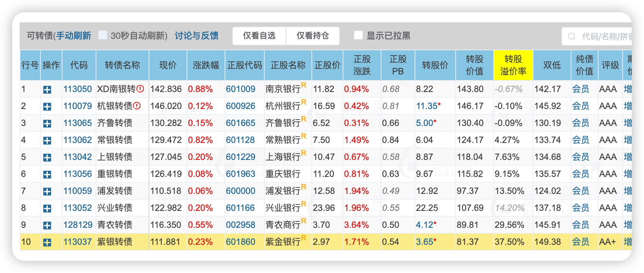Screen dimensions: 644x273
Task: Open bond code 113062 link
Action: 78,140
